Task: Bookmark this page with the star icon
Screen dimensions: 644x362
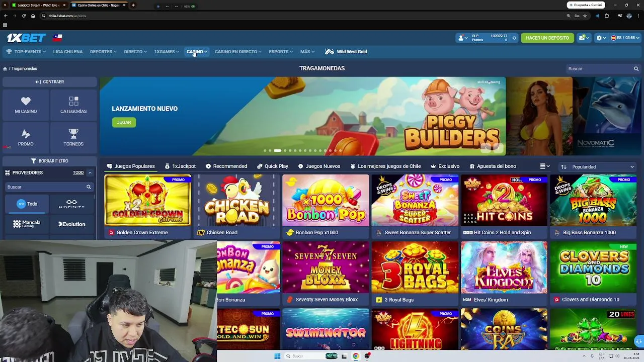Action: click(585, 16)
